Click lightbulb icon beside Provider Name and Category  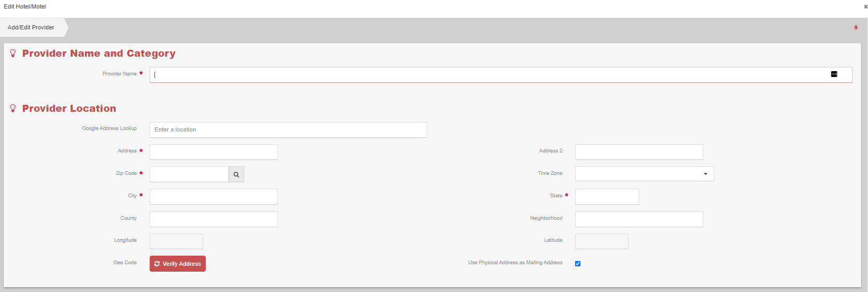click(13, 53)
